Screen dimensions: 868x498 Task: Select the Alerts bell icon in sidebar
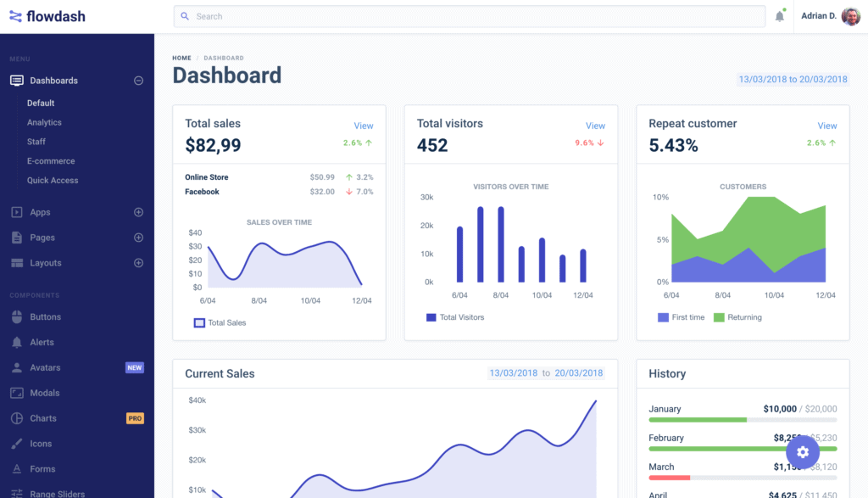pyautogui.click(x=16, y=343)
